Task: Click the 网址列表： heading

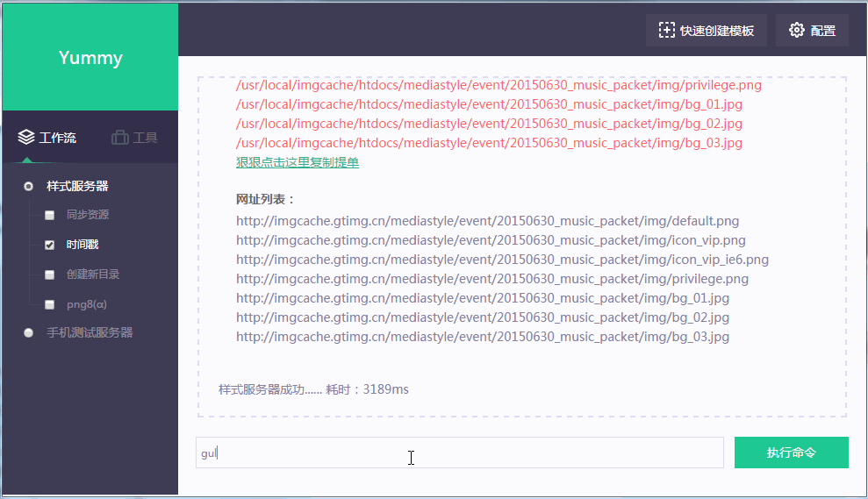Action: (x=266, y=199)
